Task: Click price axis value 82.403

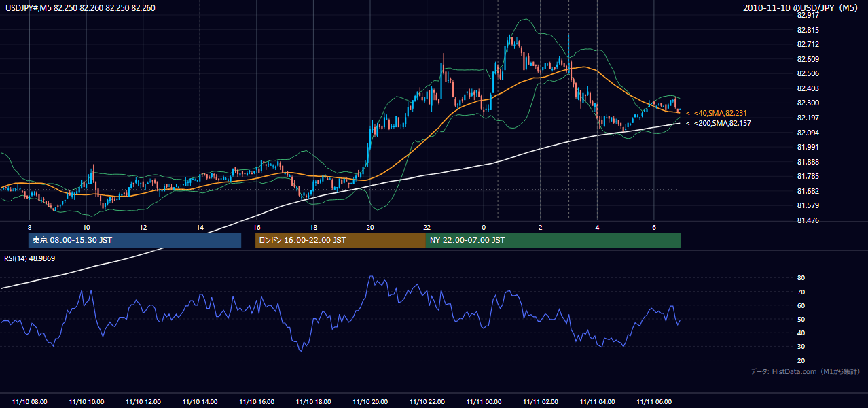Action: coord(808,88)
